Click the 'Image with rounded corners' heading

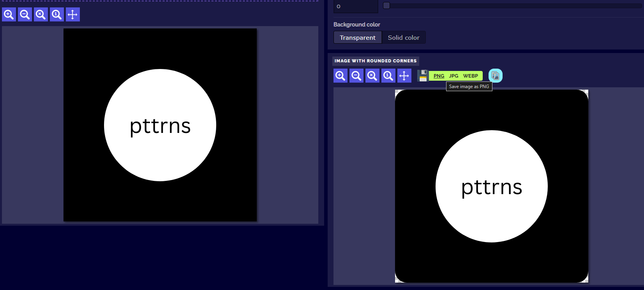376,61
